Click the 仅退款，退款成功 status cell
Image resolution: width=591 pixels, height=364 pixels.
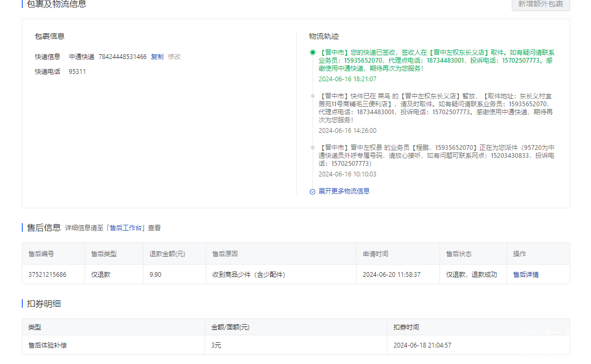(471, 275)
